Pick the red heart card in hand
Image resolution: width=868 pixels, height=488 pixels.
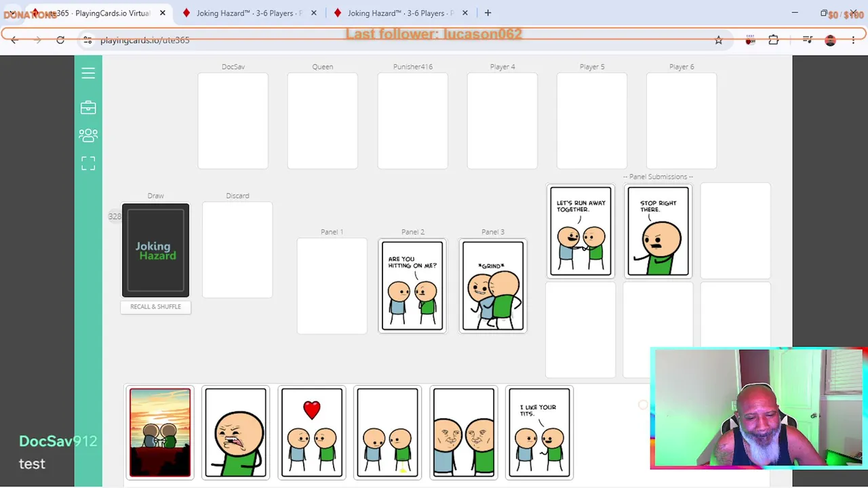[x=312, y=432]
